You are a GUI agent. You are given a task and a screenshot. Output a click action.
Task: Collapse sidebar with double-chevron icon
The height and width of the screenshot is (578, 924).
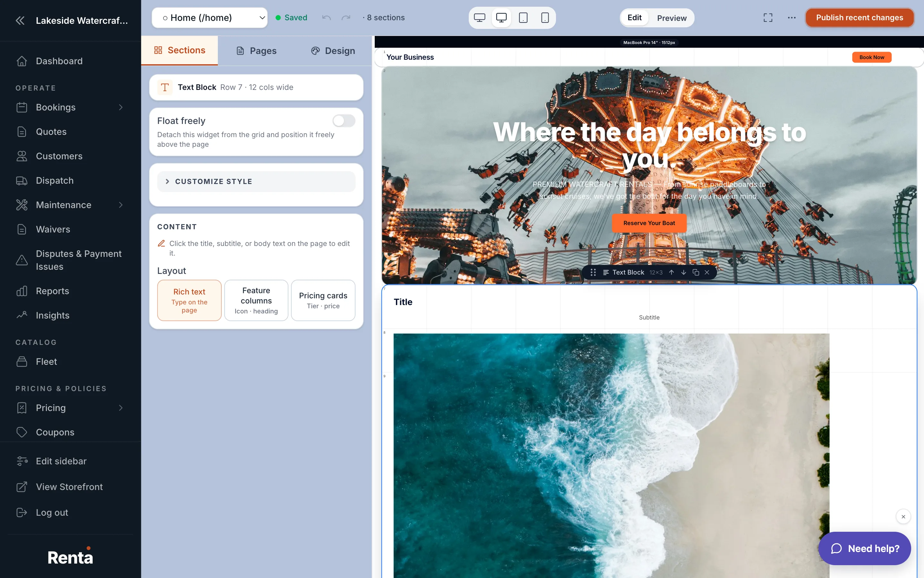pos(20,21)
